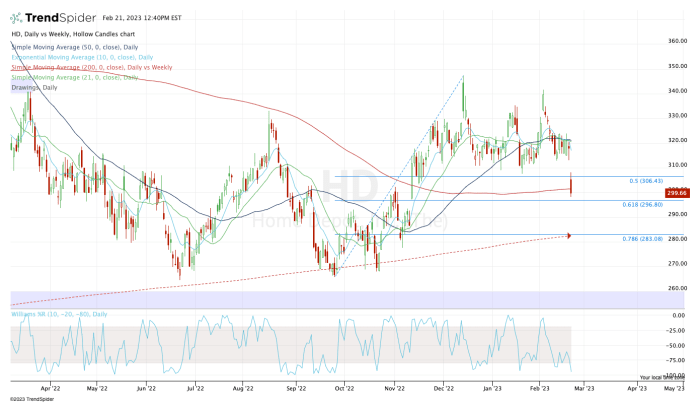Click the Your local time zone note

point(662,377)
